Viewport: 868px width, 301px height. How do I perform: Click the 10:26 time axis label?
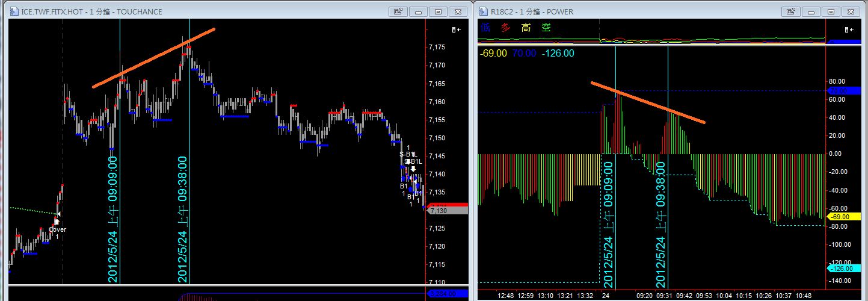click(763, 296)
